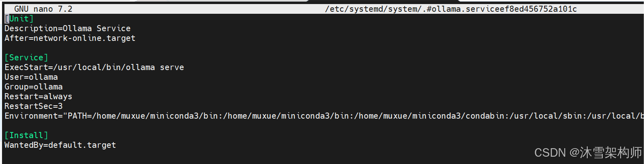
Task: Place cursor on the [Unit] section header
Action: (x=19, y=19)
